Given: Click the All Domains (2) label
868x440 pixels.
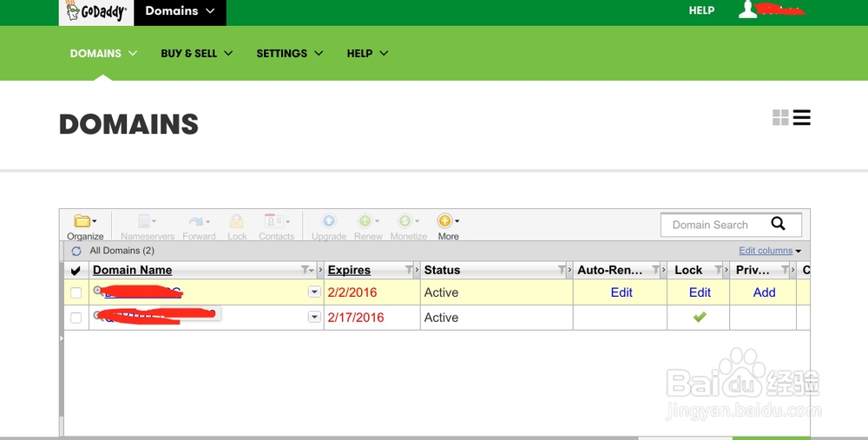Looking at the screenshot, I should [122, 251].
